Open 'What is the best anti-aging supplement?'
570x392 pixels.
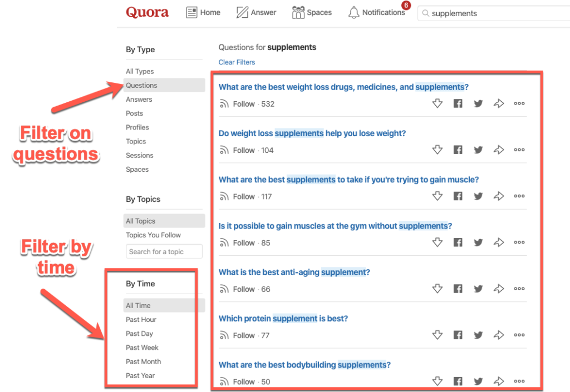294,272
